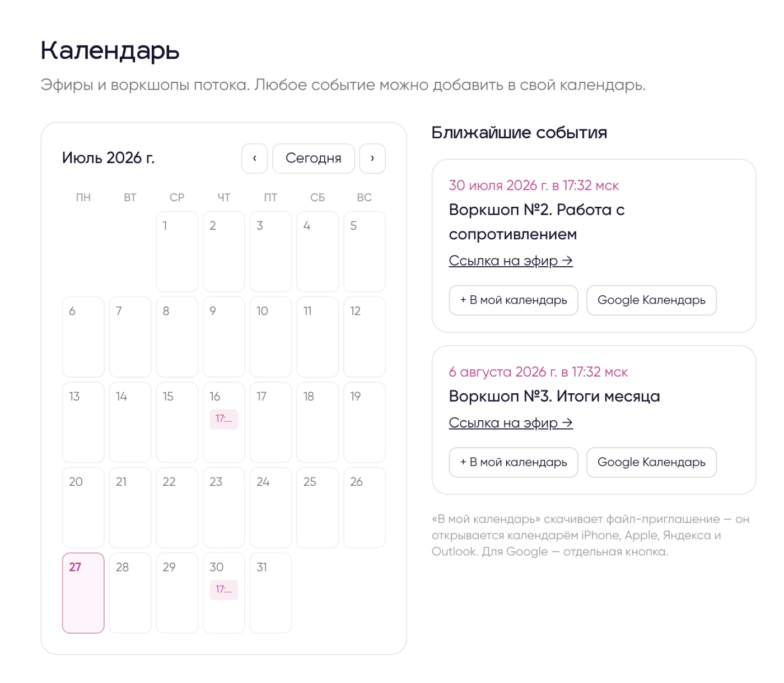Select July 9 day cell
Screen dimensions: 784x683
[224, 337]
